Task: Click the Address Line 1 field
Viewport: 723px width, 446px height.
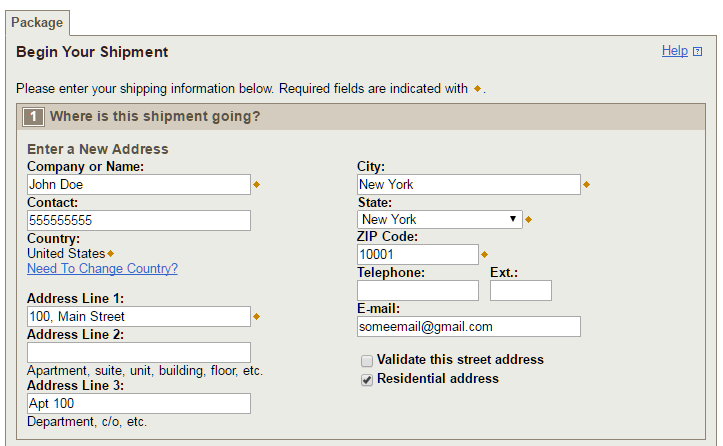Action: pyautogui.click(x=138, y=317)
